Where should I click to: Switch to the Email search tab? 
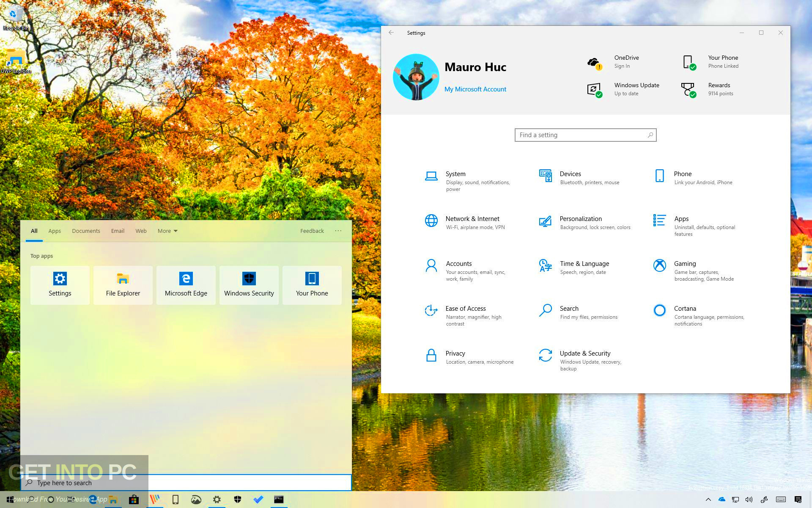point(118,231)
